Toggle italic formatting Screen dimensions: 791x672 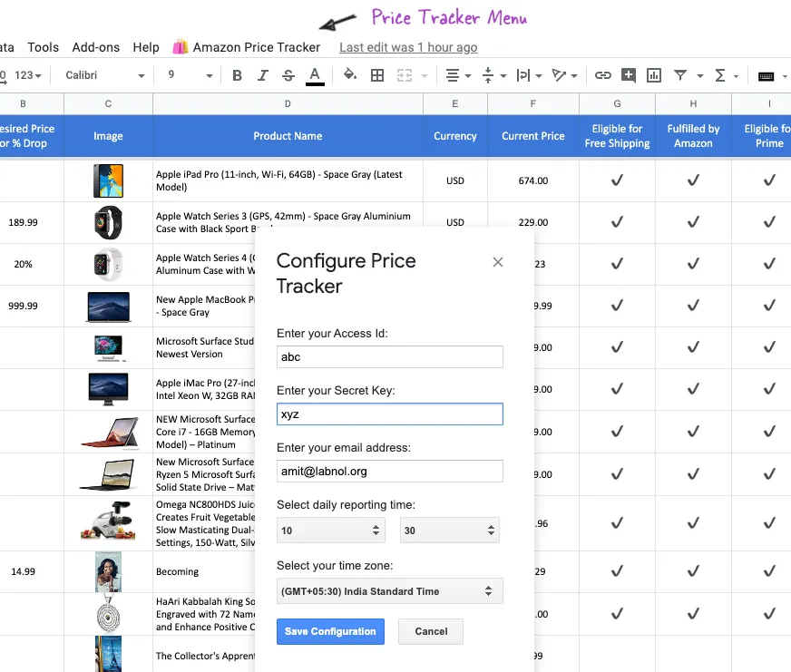point(262,77)
